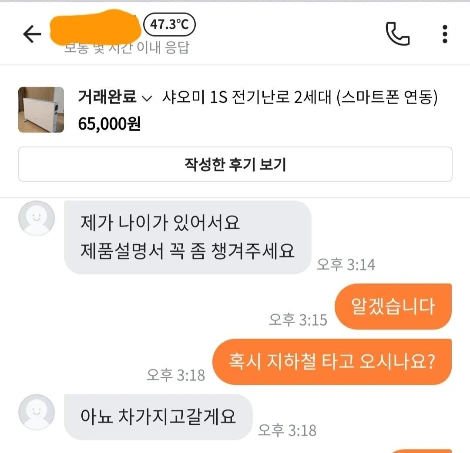Tap the orange 알겠습니다 message bubble
The height and width of the screenshot is (453, 470).
393,306
